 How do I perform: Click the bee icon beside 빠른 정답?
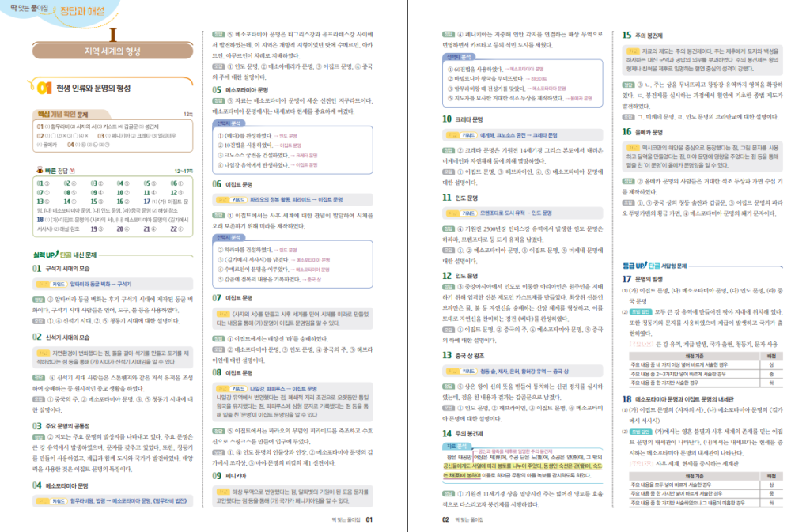click(40, 169)
